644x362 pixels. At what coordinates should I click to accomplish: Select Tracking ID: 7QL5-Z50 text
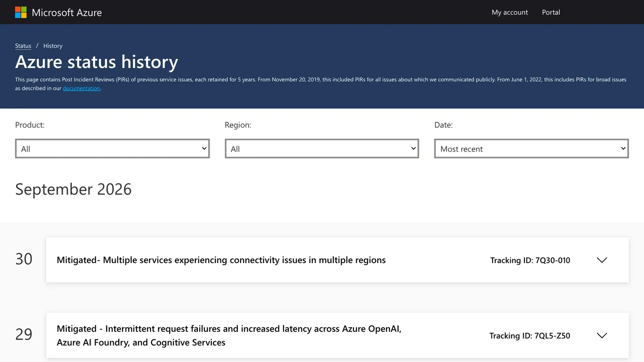[x=530, y=335]
